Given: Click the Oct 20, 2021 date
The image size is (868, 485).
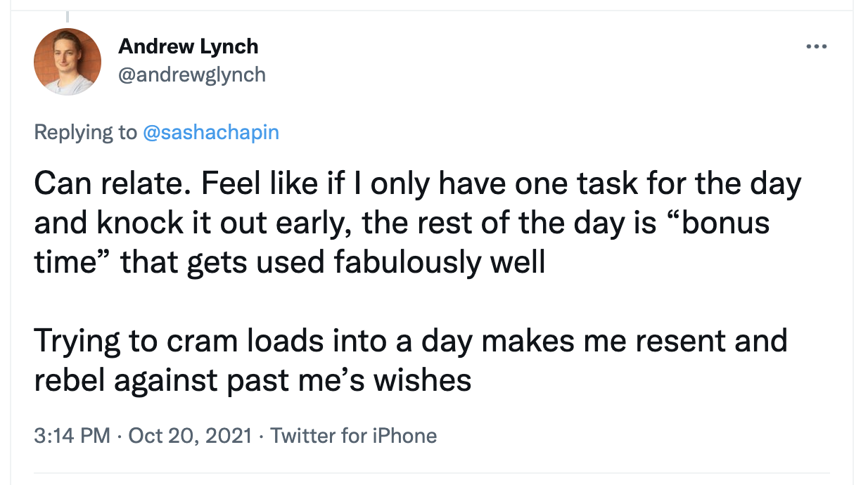Looking at the screenshot, I should pos(190,436).
